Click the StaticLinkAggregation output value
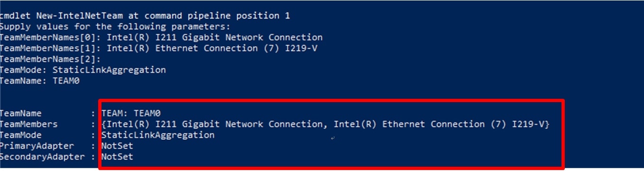The height and width of the screenshot is (171, 644). pyautogui.click(x=158, y=135)
